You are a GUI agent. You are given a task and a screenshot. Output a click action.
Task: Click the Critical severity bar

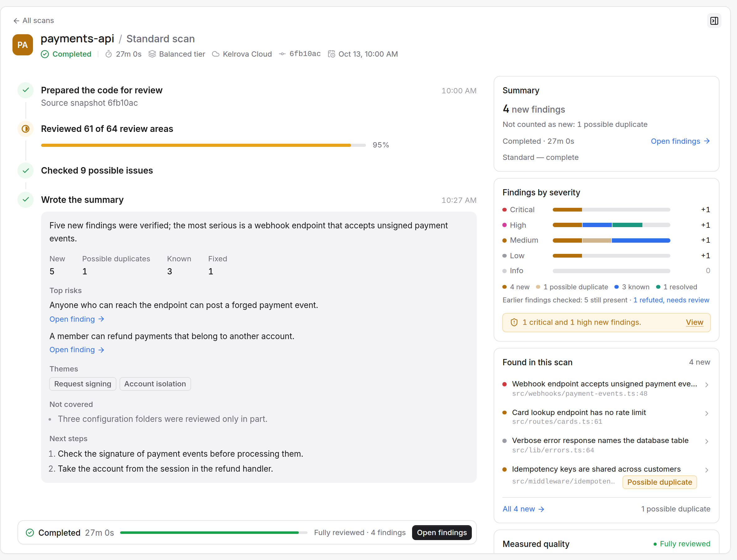611,210
